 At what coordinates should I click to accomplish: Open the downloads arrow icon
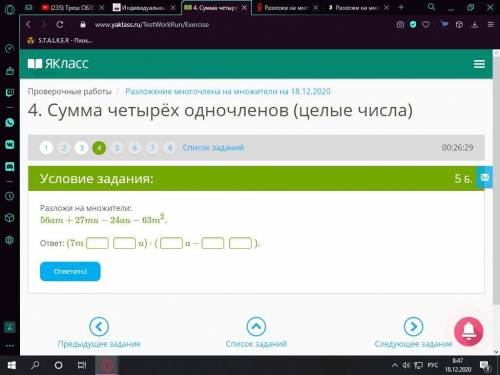coord(475,25)
